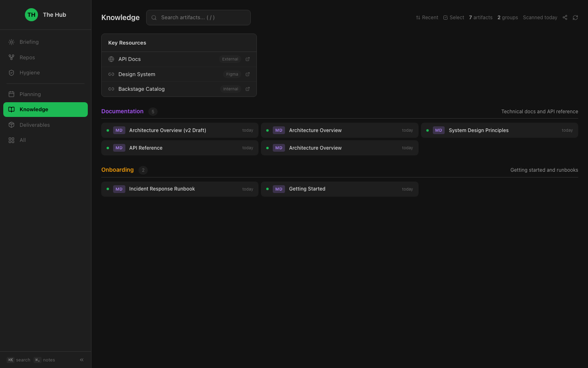Click the search shortcut hint in footer

click(x=18, y=360)
